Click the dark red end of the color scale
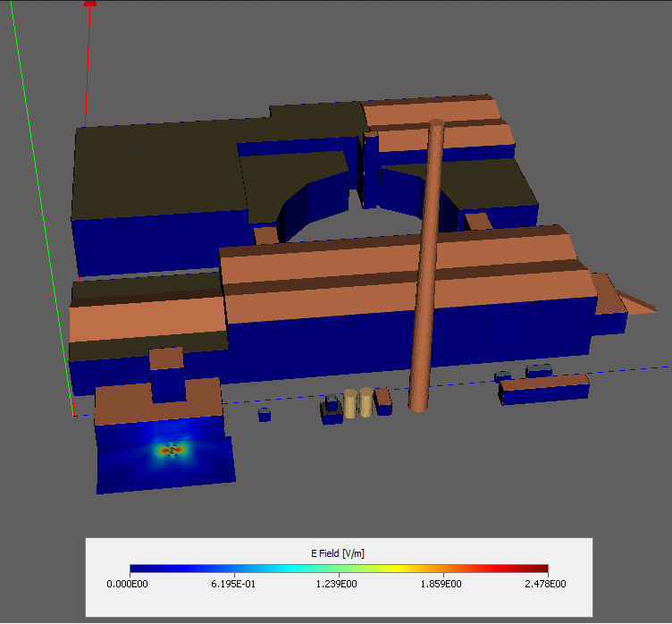 point(543,569)
